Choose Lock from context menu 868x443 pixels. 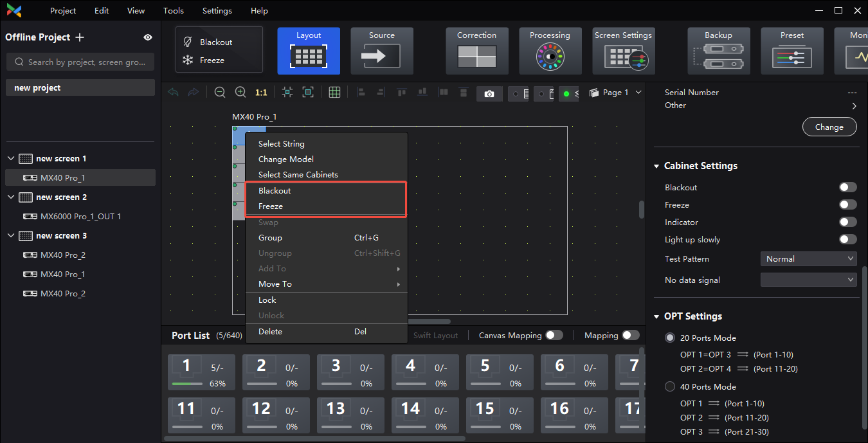327,300
